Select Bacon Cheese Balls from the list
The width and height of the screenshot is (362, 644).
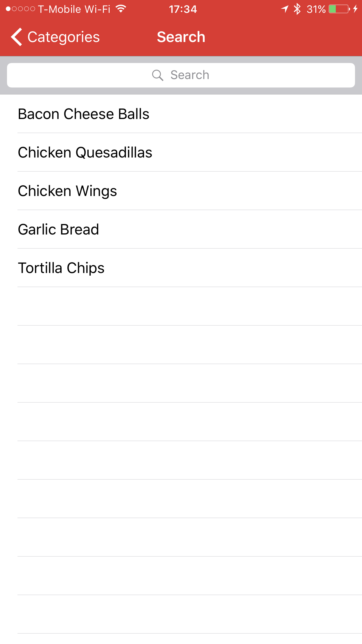coord(84,114)
